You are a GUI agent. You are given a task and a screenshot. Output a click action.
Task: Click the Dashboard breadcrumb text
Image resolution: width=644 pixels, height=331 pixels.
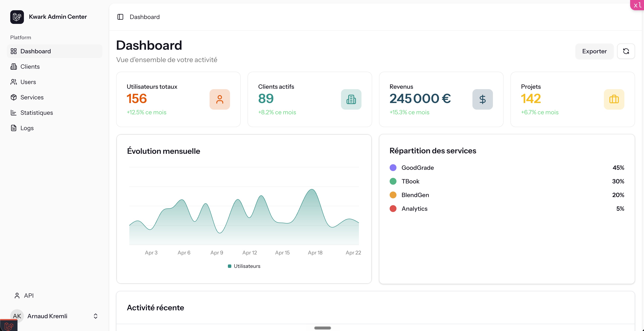point(144,17)
